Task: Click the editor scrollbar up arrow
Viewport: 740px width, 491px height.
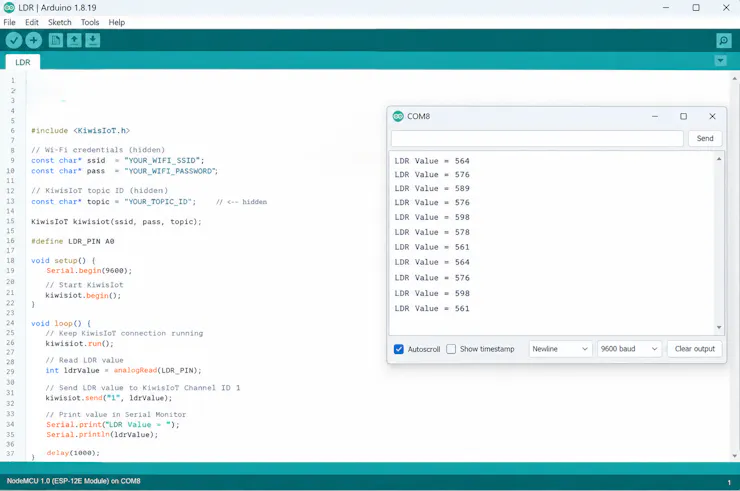Action: 734,78
